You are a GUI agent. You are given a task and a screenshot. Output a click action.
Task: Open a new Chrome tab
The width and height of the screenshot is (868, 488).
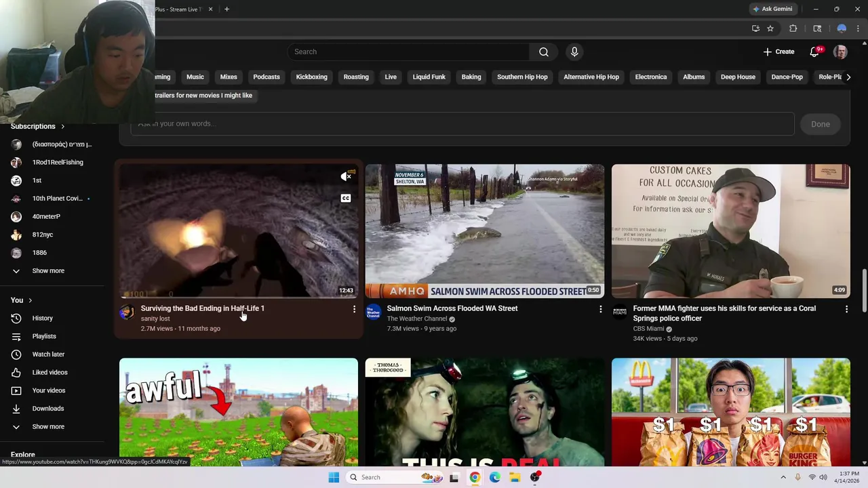point(226,9)
